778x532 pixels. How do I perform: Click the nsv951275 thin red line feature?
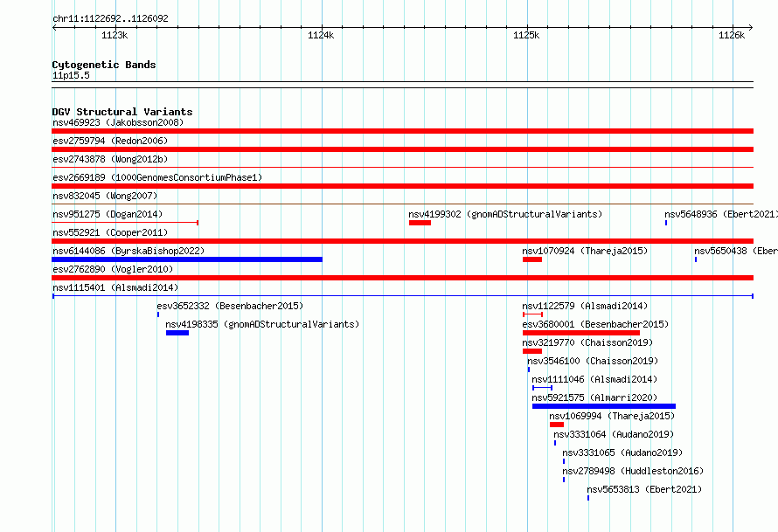pos(125,223)
